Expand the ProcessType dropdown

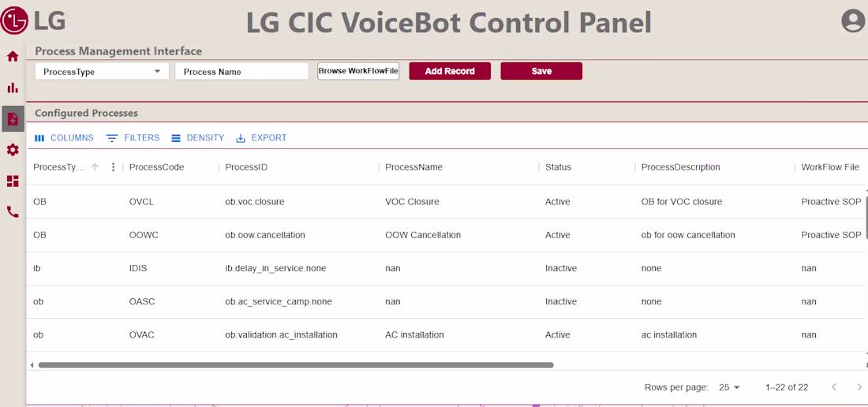[x=102, y=71]
